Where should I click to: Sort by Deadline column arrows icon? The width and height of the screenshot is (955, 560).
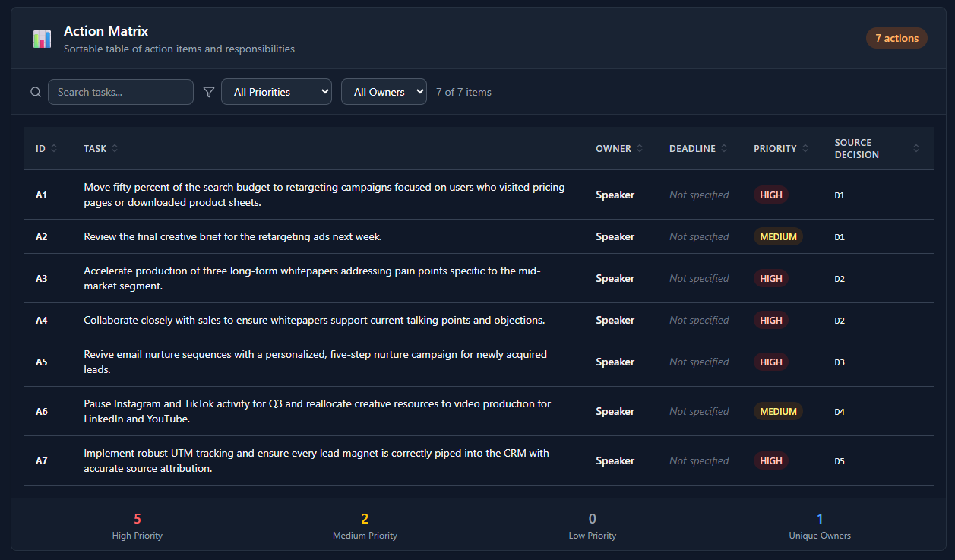[x=724, y=148]
